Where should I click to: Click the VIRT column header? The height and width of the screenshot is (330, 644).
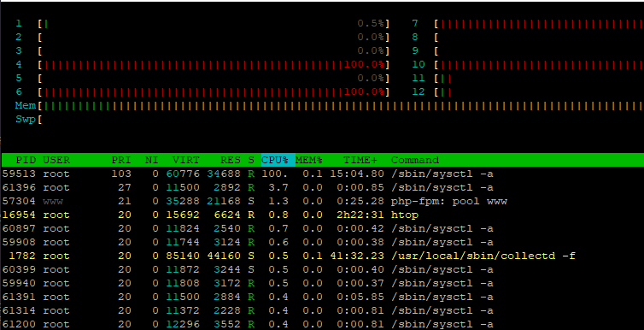click(185, 160)
